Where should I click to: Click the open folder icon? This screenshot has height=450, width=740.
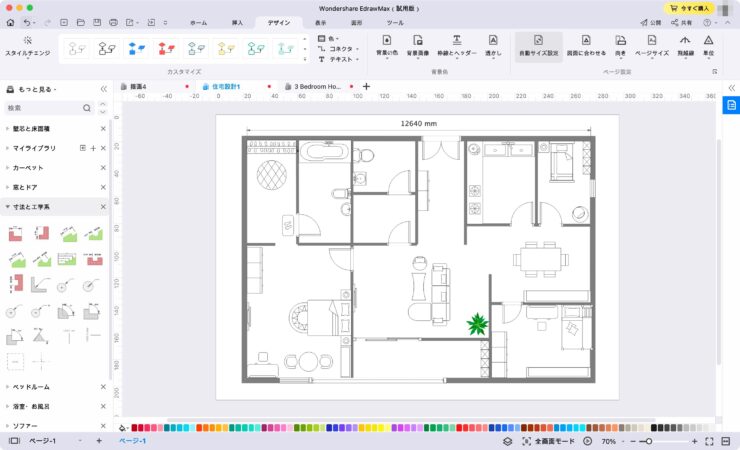(x=81, y=22)
